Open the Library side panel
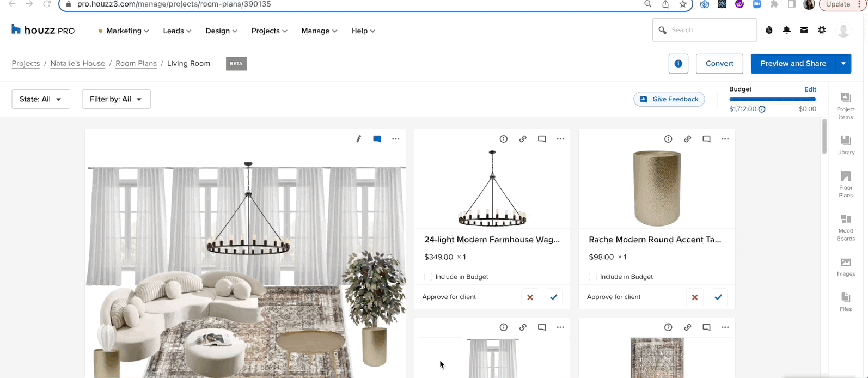This screenshot has height=378, width=868. point(846,144)
